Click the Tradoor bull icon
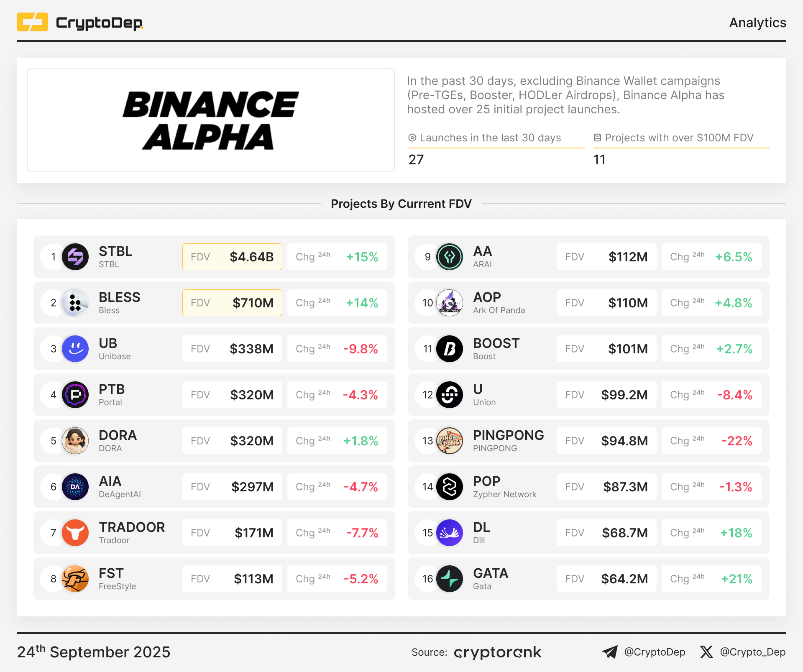 [75, 533]
